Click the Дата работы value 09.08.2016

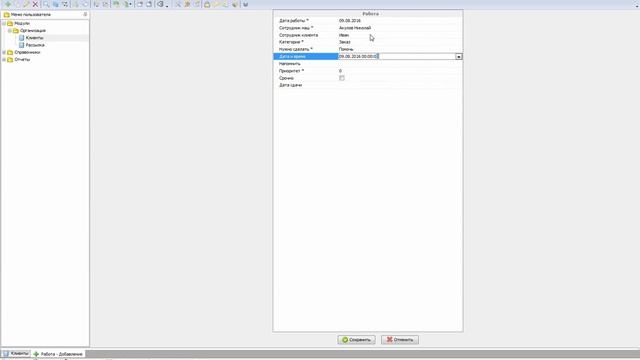tap(350, 21)
